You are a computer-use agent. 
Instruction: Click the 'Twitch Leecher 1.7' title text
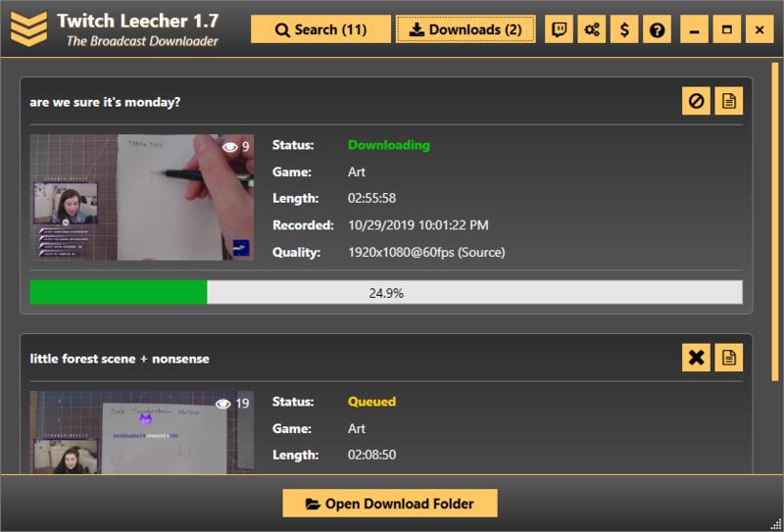[x=137, y=21]
